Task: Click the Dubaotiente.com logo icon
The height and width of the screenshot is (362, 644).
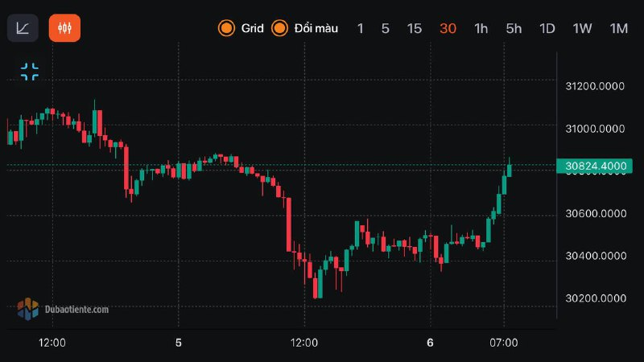Action: [x=28, y=307]
